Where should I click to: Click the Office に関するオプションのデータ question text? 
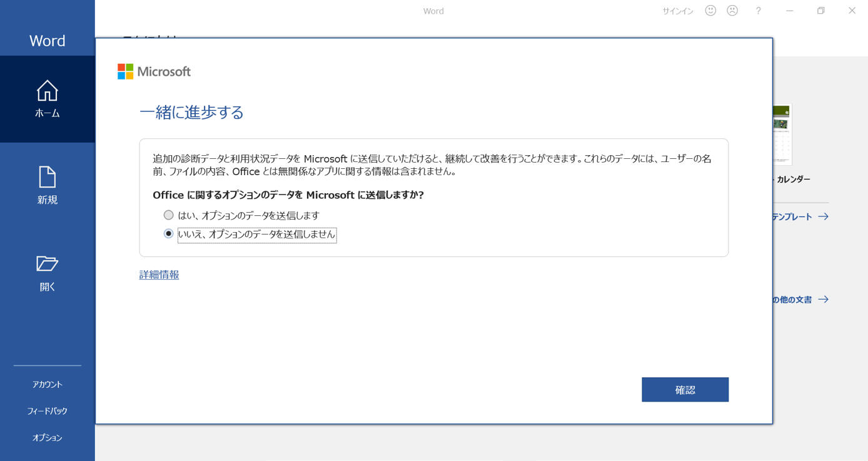[288, 195]
